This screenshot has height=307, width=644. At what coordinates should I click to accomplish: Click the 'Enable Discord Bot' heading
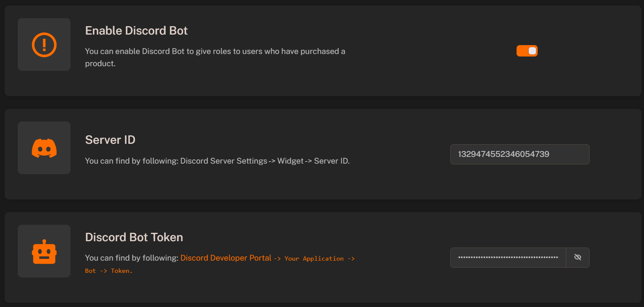point(136,30)
